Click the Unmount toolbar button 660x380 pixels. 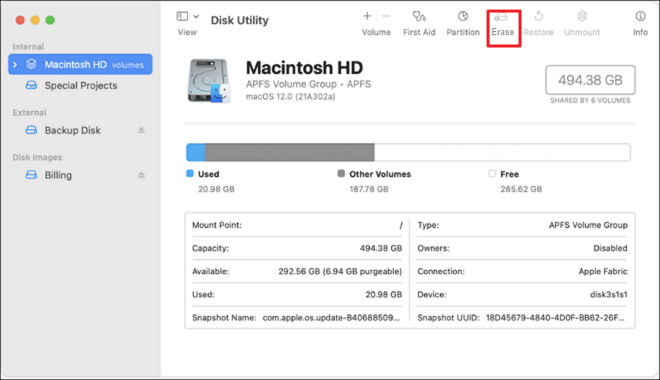click(x=582, y=24)
